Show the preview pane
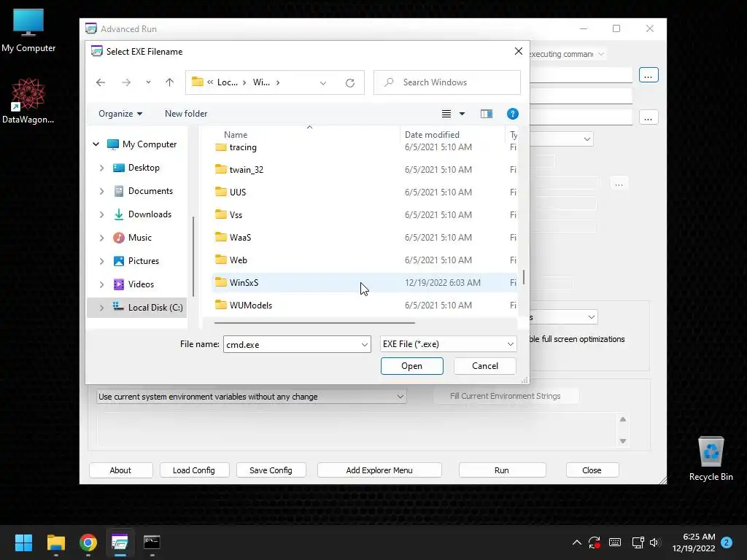The image size is (747, 560). pos(487,114)
